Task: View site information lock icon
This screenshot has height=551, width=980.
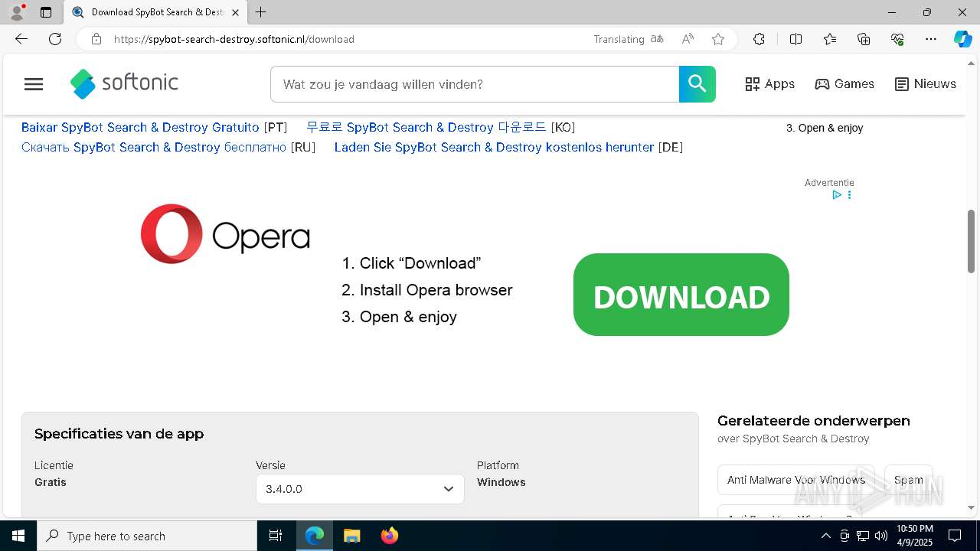Action: coord(96,39)
